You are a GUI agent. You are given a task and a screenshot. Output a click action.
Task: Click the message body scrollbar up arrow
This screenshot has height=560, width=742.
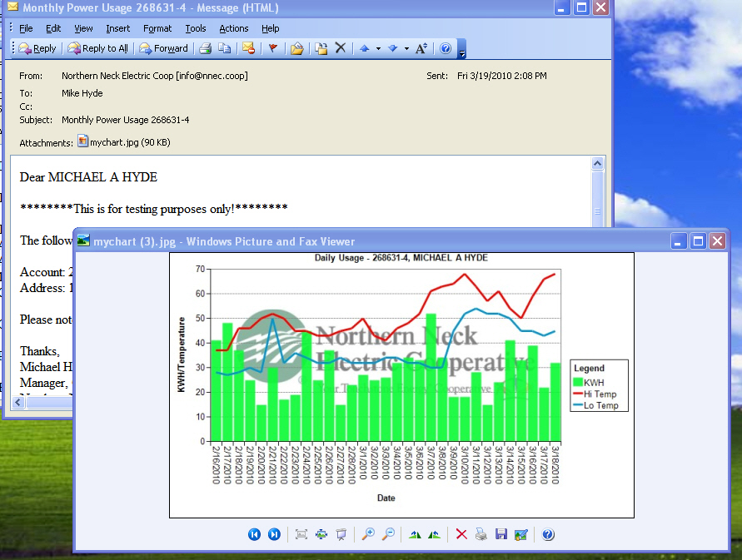click(x=597, y=165)
